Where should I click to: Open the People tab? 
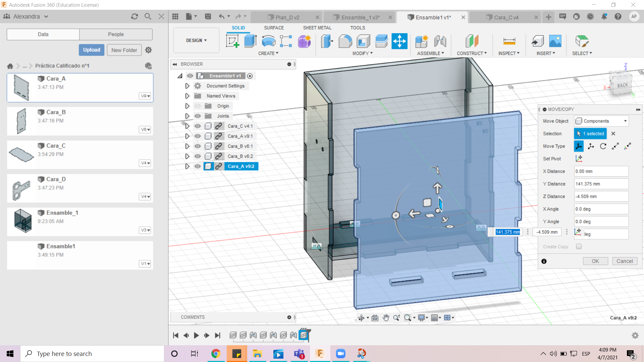point(116,34)
